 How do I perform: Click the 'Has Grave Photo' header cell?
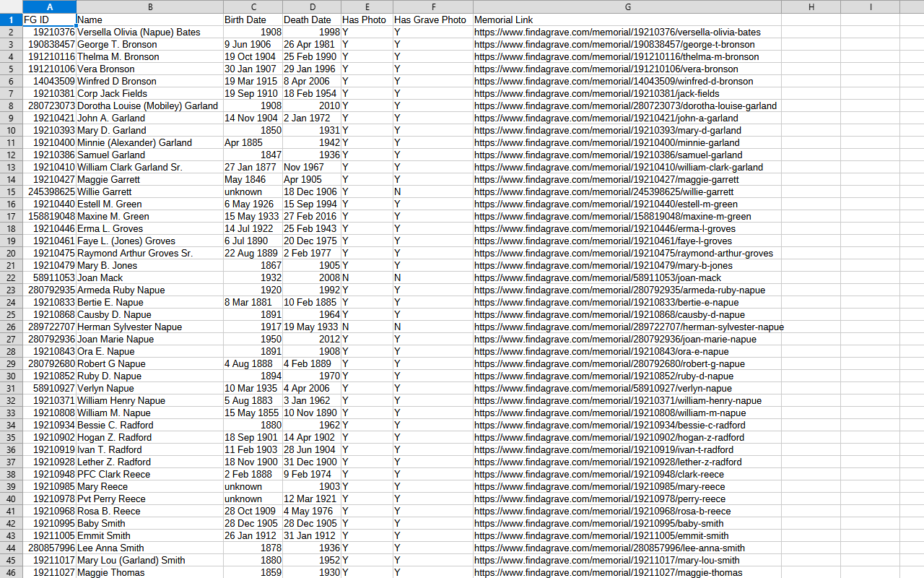[x=433, y=20]
